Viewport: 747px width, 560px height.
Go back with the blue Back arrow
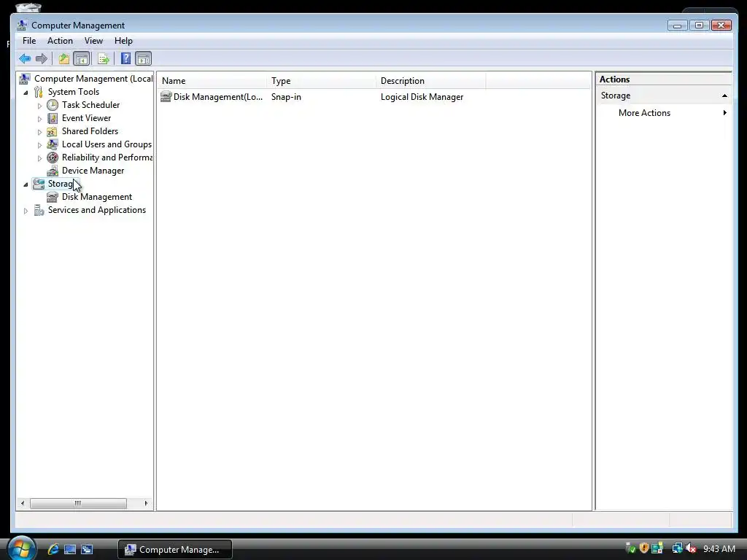25,58
